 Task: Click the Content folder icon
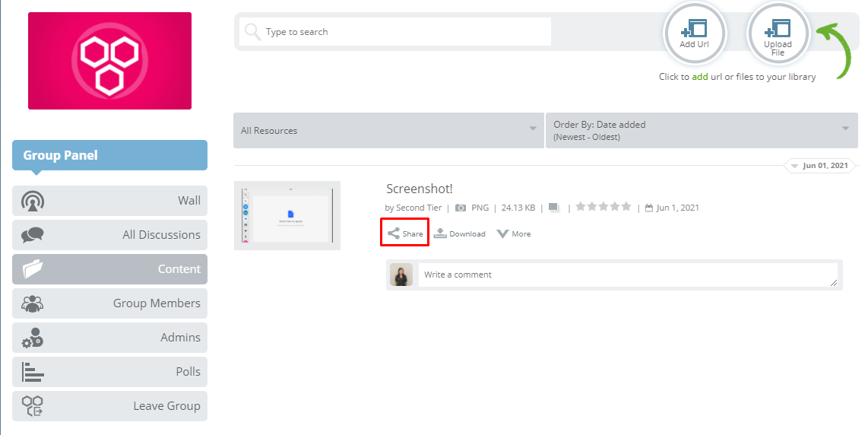pyautogui.click(x=33, y=268)
